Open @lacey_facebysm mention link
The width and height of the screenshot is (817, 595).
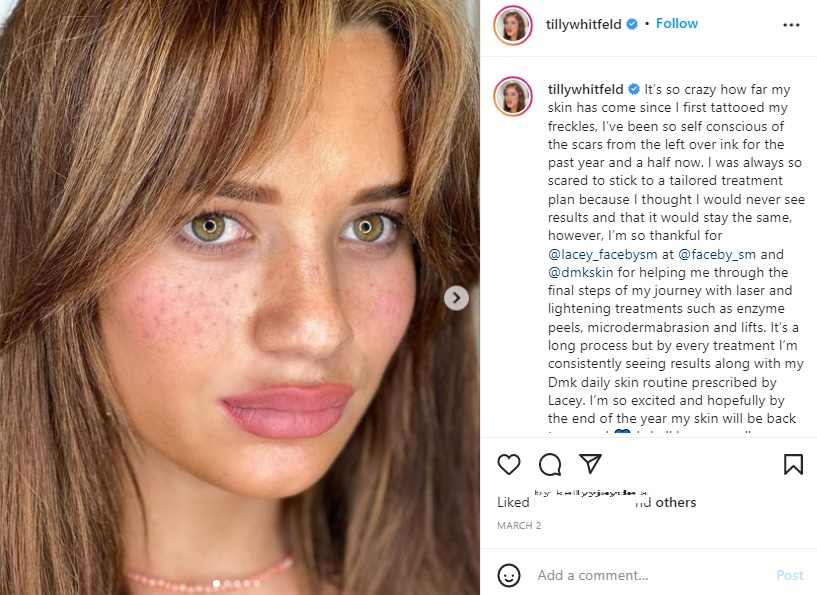[602, 254]
